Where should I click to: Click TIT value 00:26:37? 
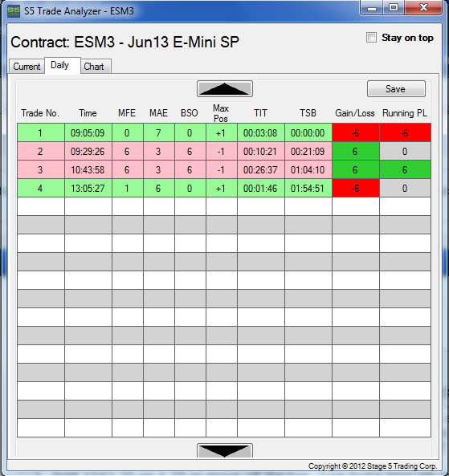261,169
